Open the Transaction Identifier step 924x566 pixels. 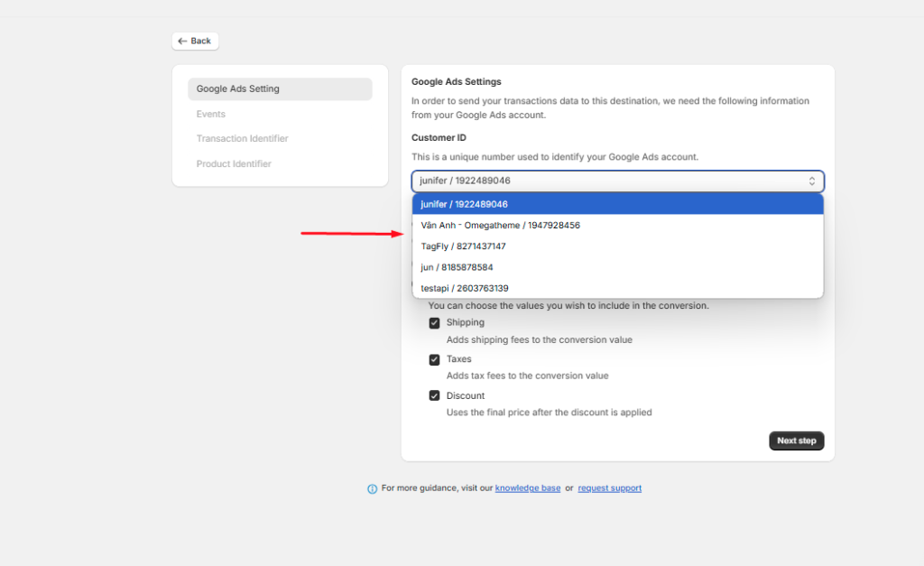(x=242, y=138)
